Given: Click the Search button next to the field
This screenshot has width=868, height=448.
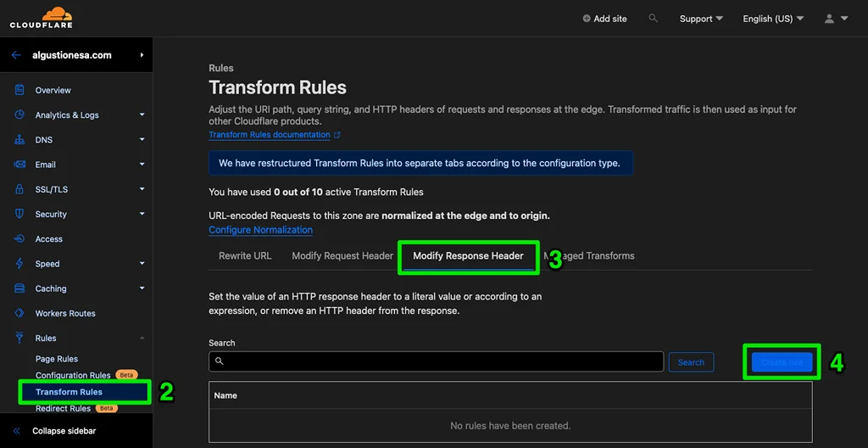Looking at the screenshot, I should pyautogui.click(x=691, y=362).
